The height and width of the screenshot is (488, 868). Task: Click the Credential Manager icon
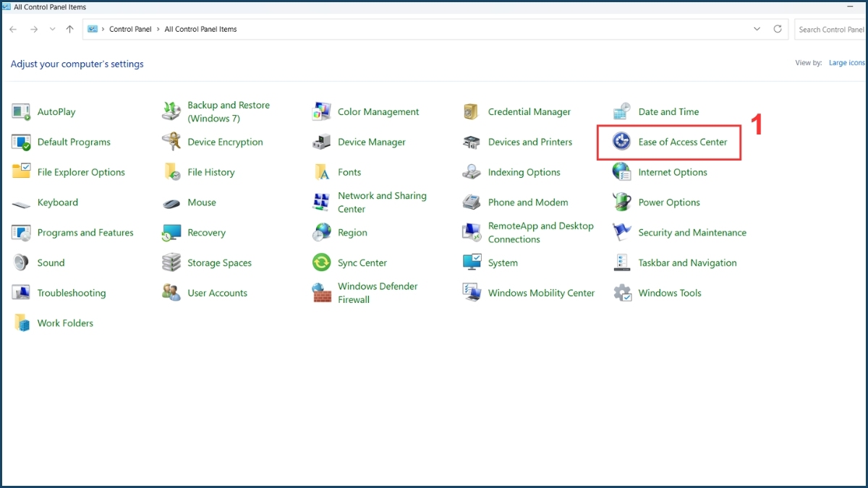pyautogui.click(x=472, y=112)
